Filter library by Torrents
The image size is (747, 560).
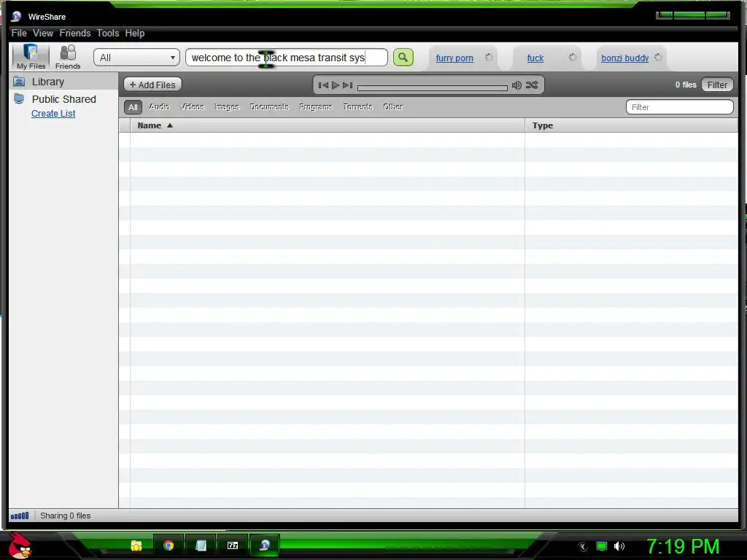pos(357,107)
